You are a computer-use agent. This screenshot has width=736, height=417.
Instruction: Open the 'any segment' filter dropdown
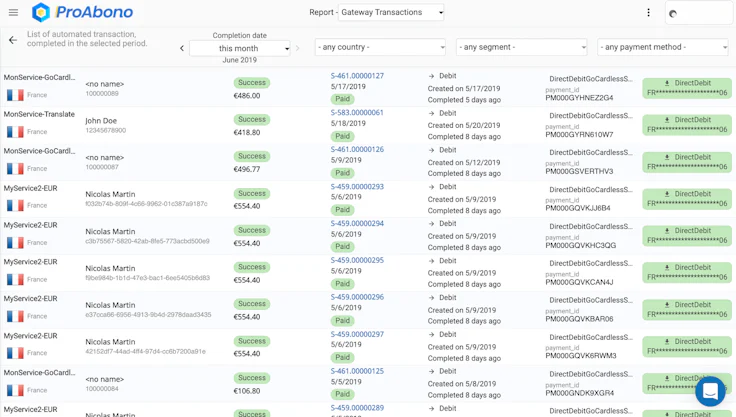pyautogui.click(x=521, y=47)
